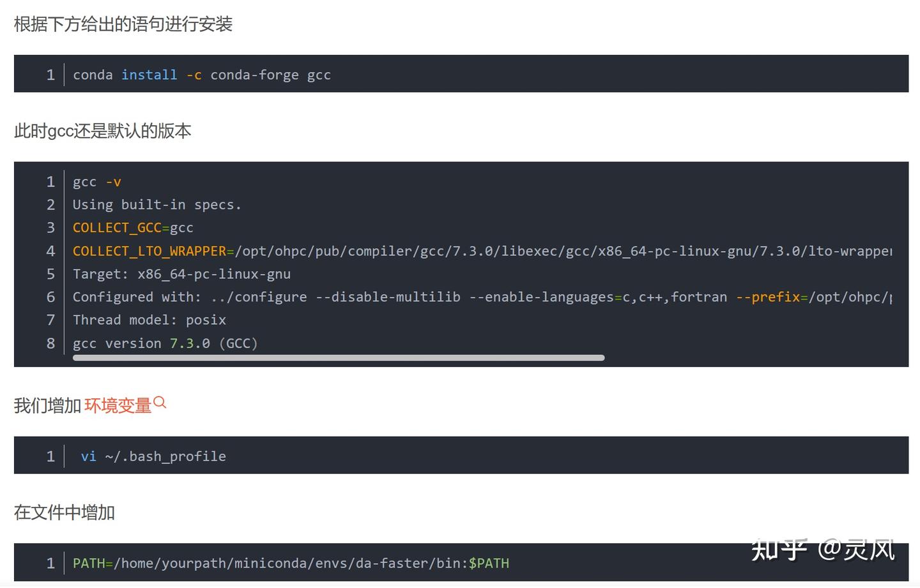Click the green $PATH variable

pyautogui.click(x=489, y=563)
